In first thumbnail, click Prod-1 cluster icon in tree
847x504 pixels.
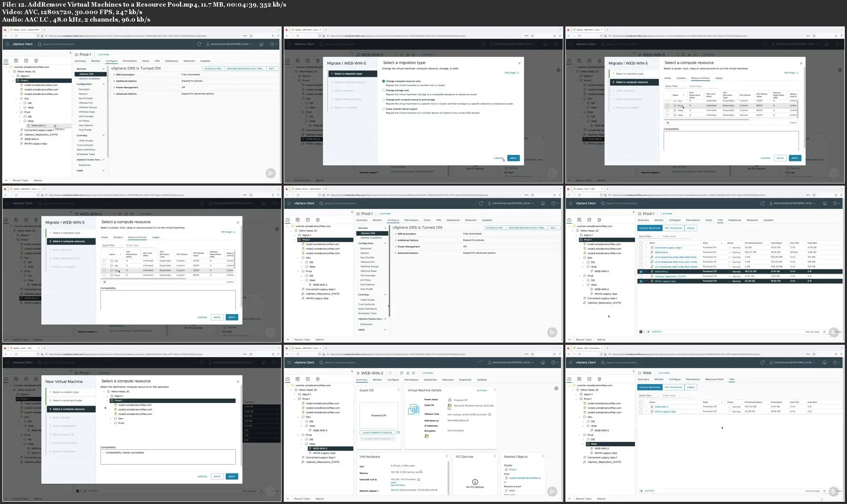19,81
